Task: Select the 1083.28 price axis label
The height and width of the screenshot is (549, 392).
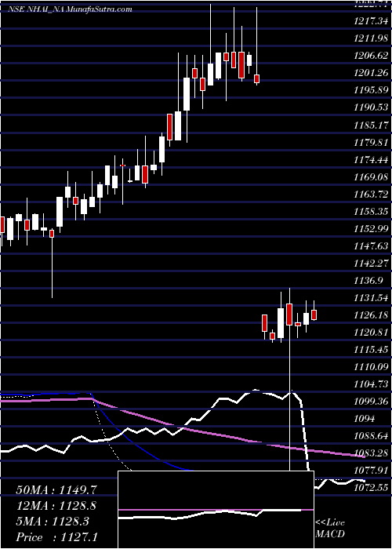Action: [x=370, y=454]
